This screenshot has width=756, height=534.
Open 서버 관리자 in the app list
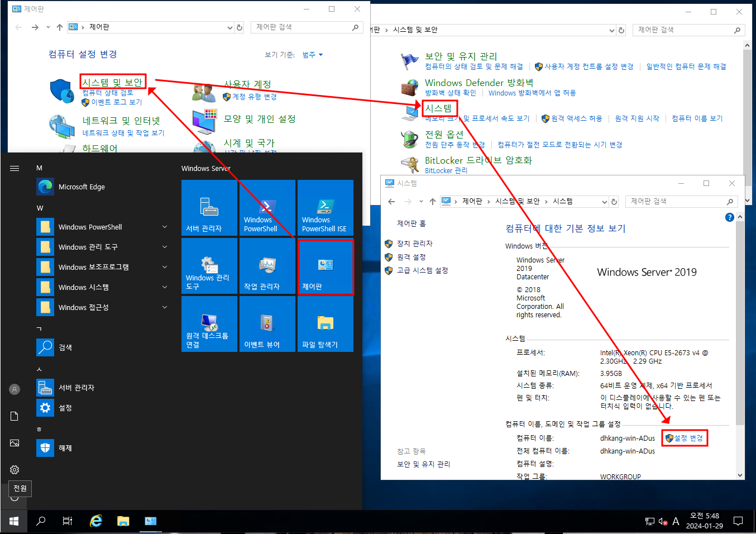tap(102, 388)
